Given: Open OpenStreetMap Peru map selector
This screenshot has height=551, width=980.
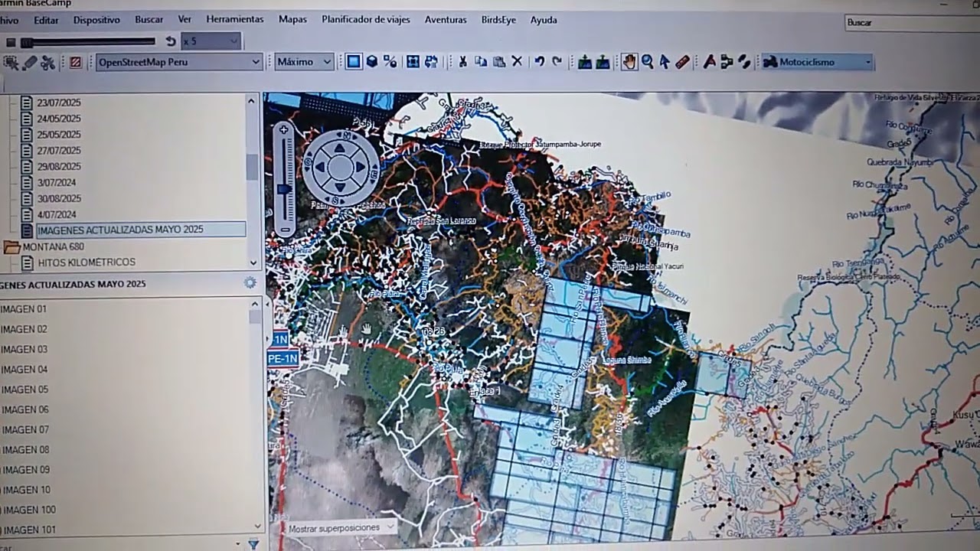Looking at the screenshot, I should tap(179, 62).
